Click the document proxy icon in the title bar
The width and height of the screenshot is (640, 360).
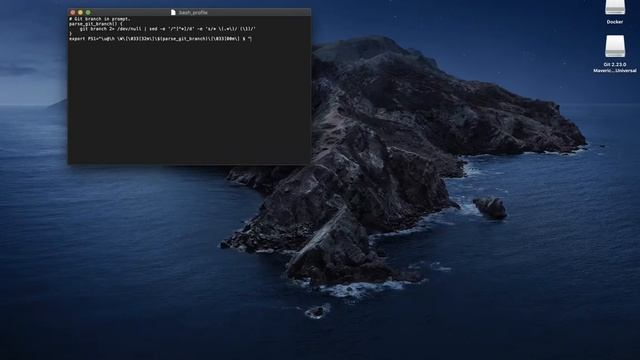click(173, 13)
